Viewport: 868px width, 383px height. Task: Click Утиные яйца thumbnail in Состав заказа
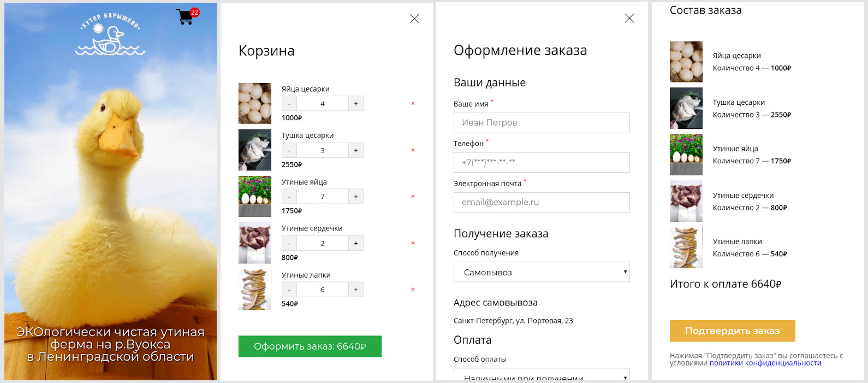pyautogui.click(x=686, y=155)
